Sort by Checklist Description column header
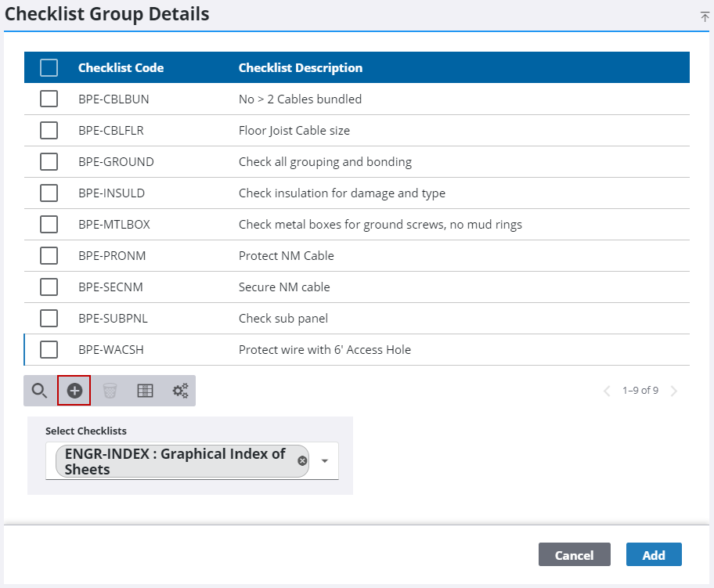This screenshot has width=714, height=588. tap(300, 68)
